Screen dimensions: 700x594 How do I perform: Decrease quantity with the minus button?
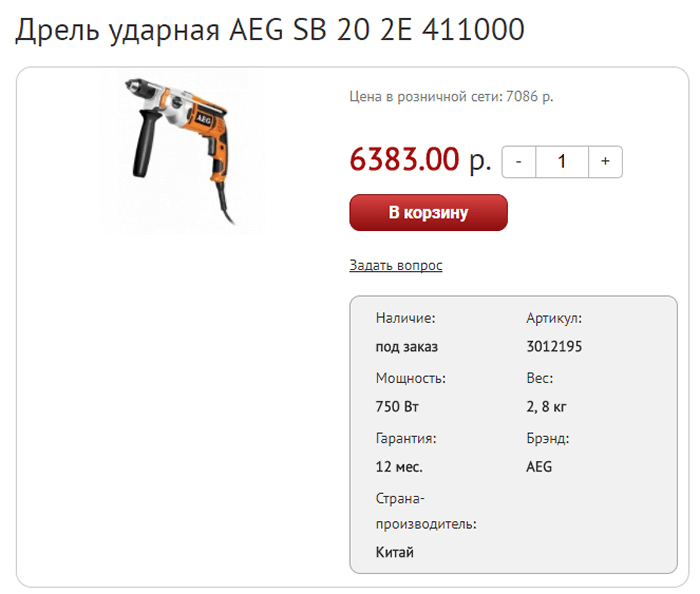pos(519,162)
